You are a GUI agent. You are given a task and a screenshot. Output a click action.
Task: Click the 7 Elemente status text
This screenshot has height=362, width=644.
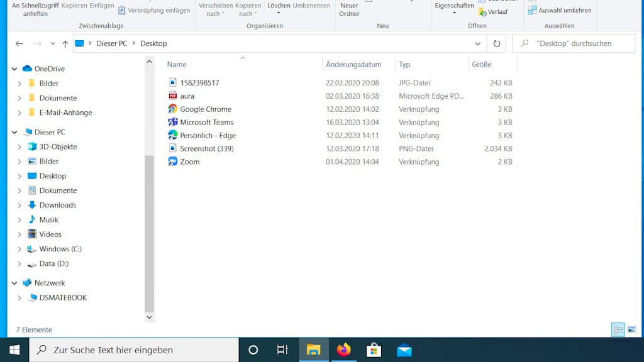tap(34, 329)
